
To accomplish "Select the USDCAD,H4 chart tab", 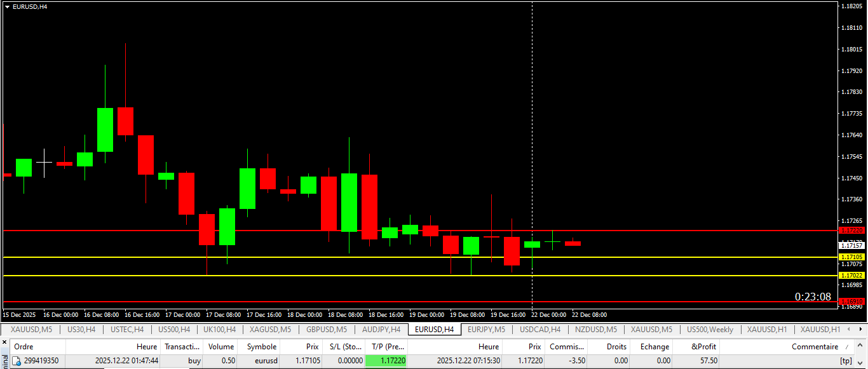I will point(540,330).
